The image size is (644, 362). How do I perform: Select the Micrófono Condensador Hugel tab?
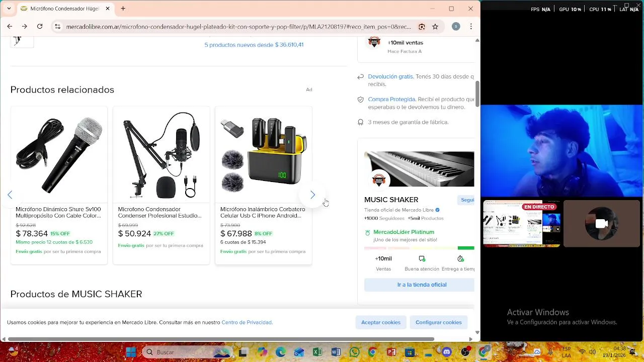click(x=64, y=9)
